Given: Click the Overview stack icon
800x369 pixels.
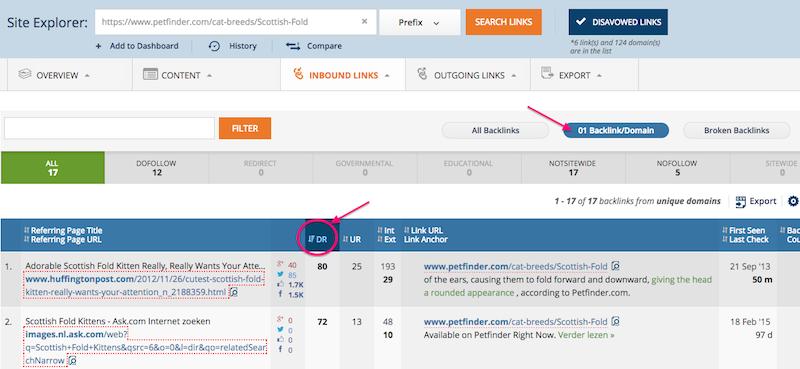Looking at the screenshot, I should tap(24, 74).
